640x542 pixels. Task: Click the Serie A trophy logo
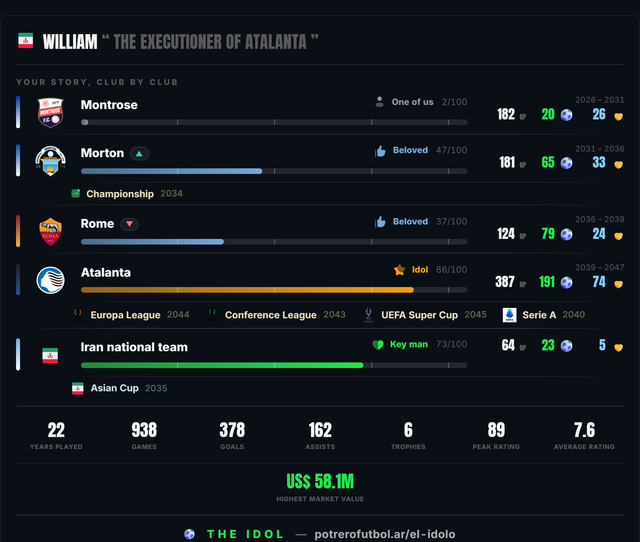coord(509,315)
